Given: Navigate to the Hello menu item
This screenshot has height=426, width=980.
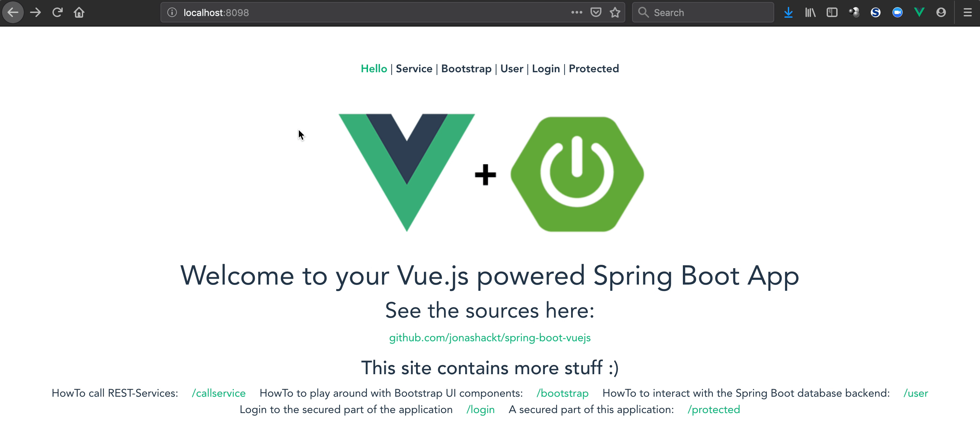Looking at the screenshot, I should pyautogui.click(x=374, y=69).
